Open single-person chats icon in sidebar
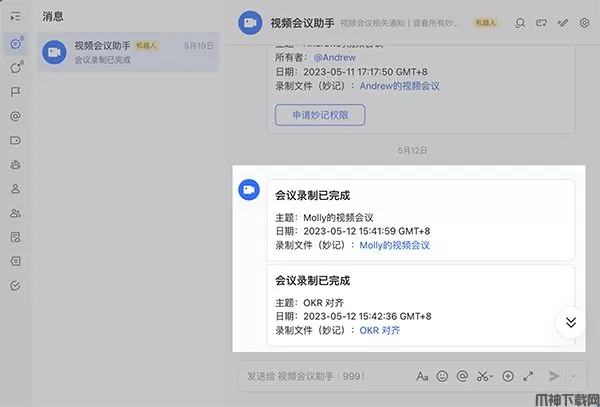The height and width of the screenshot is (407, 600). coord(15,189)
